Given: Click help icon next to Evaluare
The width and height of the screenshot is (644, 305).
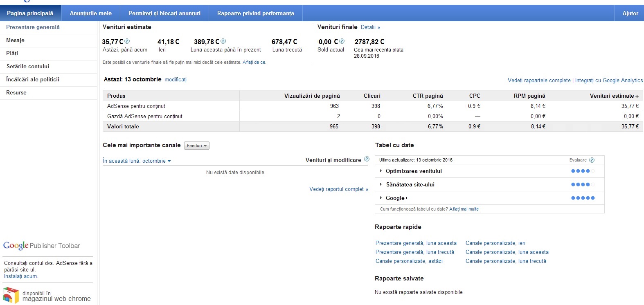Looking at the screenshot, I should [592, 160].
